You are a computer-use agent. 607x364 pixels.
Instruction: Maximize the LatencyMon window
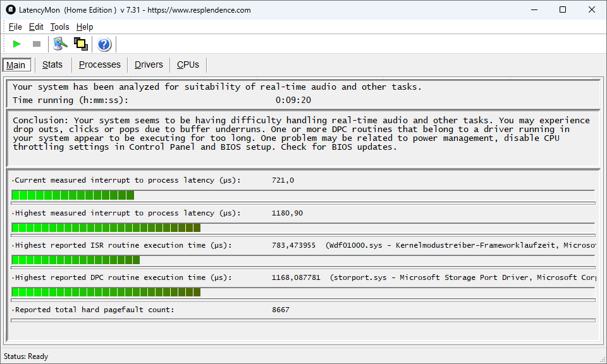click(563, 9)
